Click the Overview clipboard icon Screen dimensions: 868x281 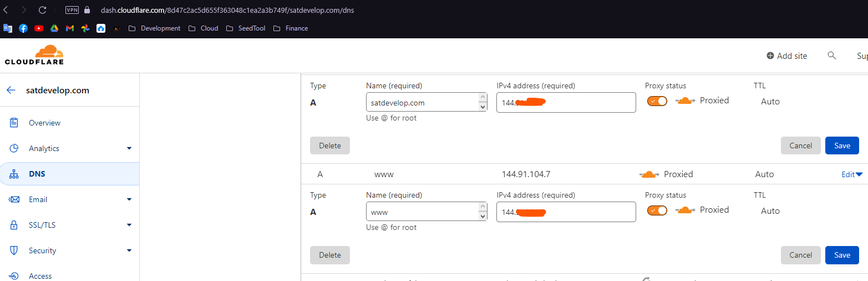(14, 123)
